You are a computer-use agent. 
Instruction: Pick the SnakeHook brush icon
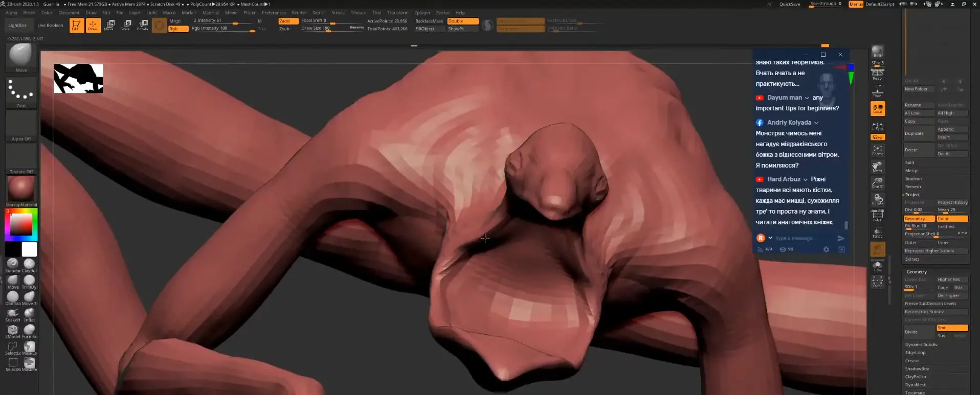pos(13,313)
